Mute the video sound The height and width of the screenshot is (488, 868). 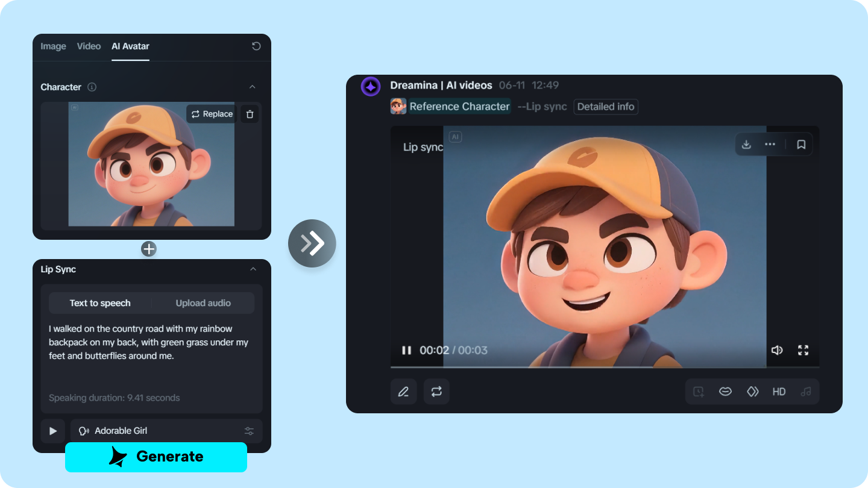[x=777, y=350]
